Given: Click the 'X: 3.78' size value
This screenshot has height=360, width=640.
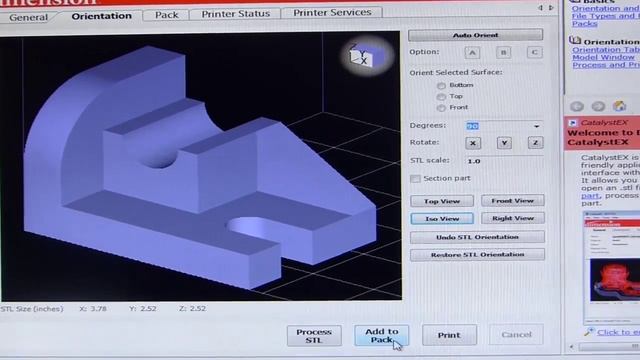Looking at the screenshot, I should [x=93, y=309].
